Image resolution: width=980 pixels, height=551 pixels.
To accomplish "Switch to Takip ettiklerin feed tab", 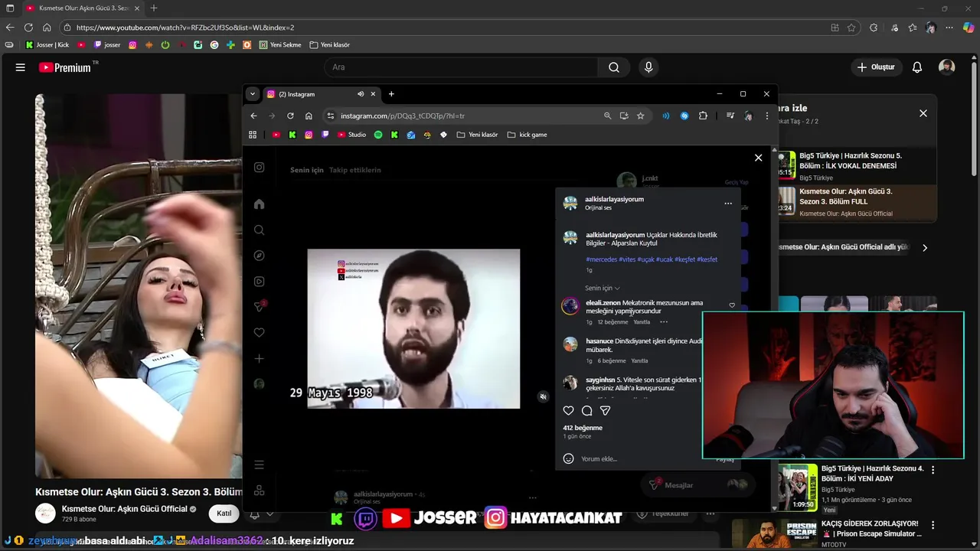I will [x=354, y=170].
